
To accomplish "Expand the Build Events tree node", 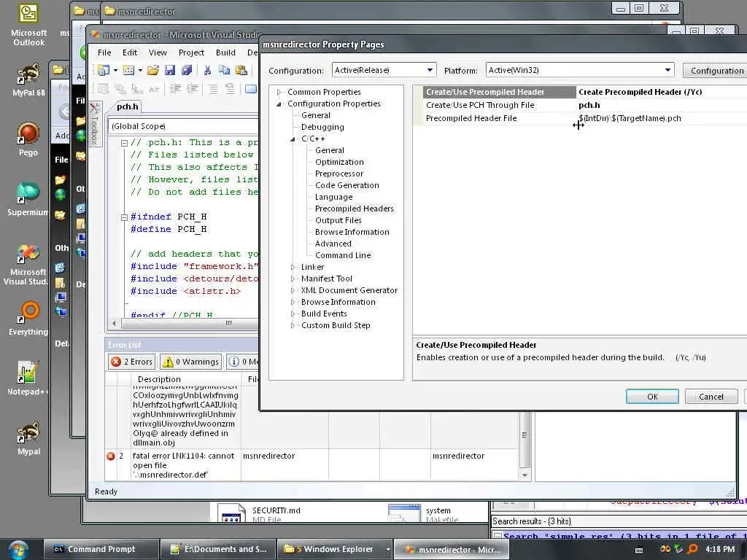I will [x=293, y=314].
